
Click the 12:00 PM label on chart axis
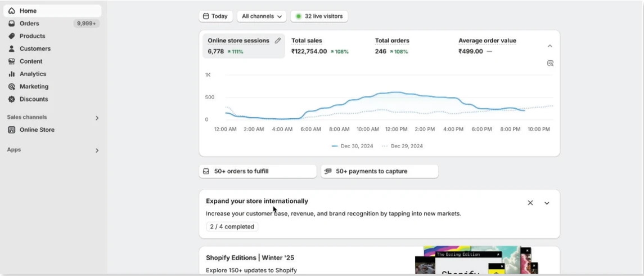coord(397,129)
